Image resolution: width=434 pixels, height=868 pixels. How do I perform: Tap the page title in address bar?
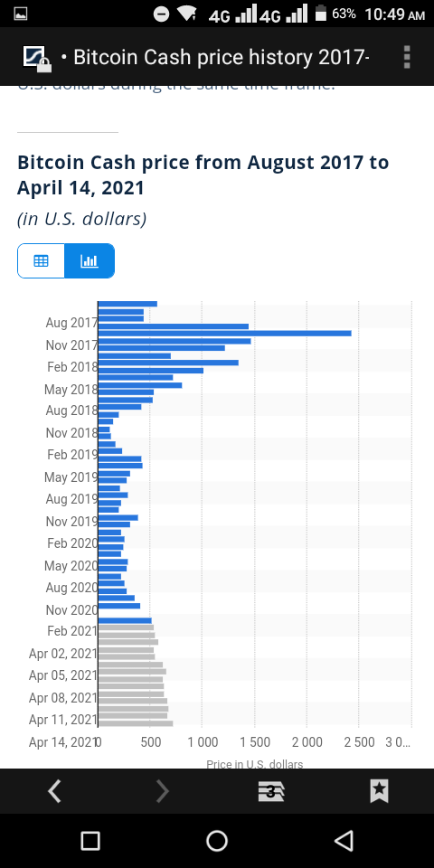coord(222,57)
